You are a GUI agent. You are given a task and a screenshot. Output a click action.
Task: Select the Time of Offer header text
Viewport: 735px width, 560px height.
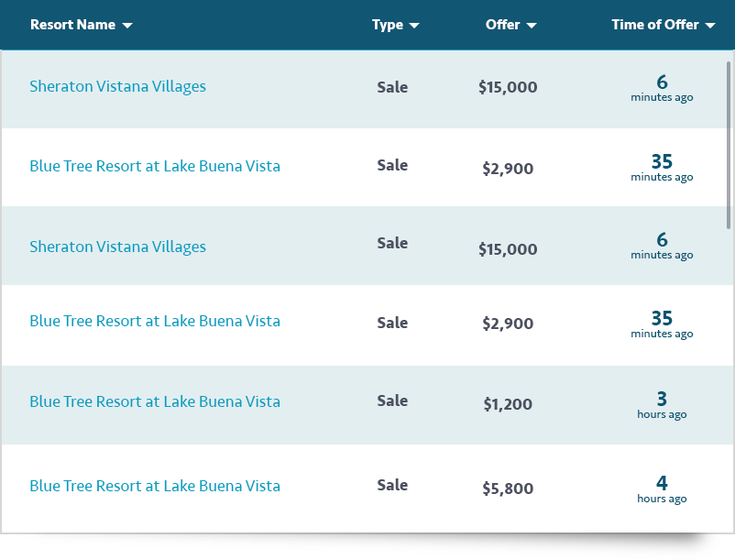pos(654,25)
